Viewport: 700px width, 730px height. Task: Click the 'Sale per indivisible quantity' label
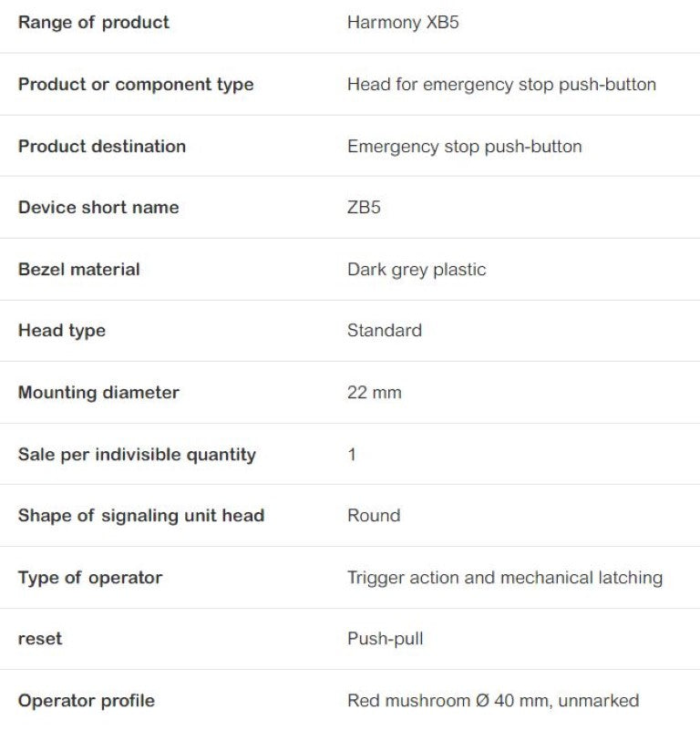tap(137, 455)
